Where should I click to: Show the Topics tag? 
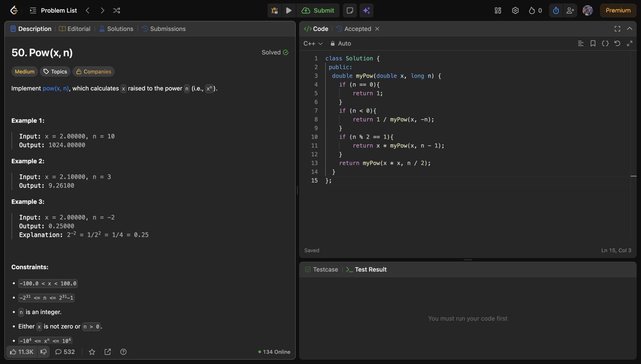pyautogui.click(x=55, y=72)
